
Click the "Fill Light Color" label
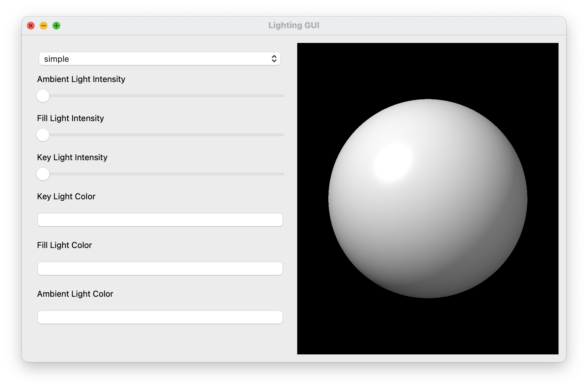coord(64,245)
